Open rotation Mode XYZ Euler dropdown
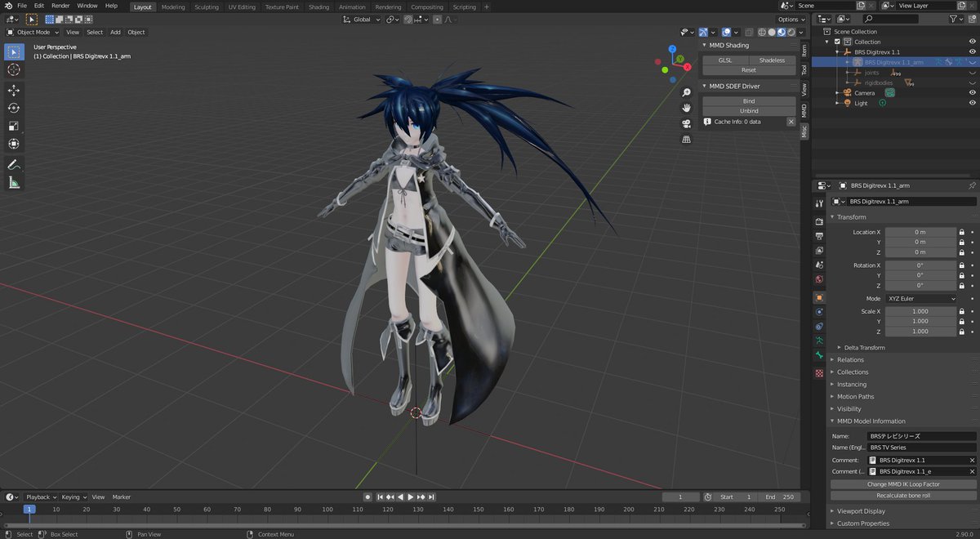Image resolution: width=980 pixels, height=539 pixels. click(x=921, y=299)
